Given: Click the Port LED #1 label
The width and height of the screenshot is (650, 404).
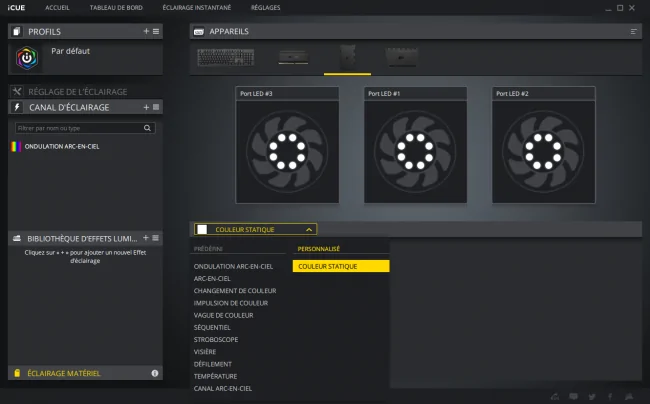Looking at the screenshot, I should [x=384, y=94].
